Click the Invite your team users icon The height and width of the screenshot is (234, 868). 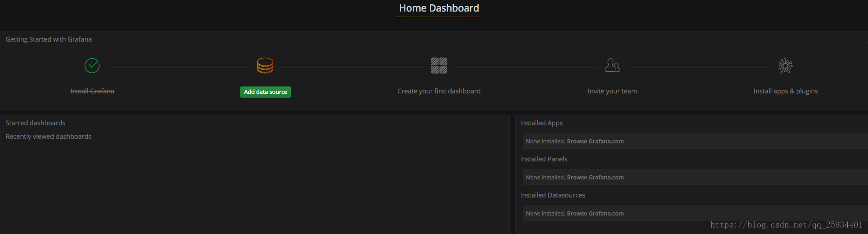[x=612, y=65]
